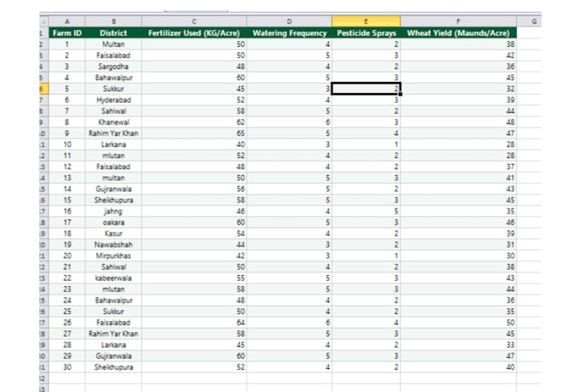This screenshot has width=581, height=392.
Task: Select the Kasur district cell
Action: [x=114, y=233]
